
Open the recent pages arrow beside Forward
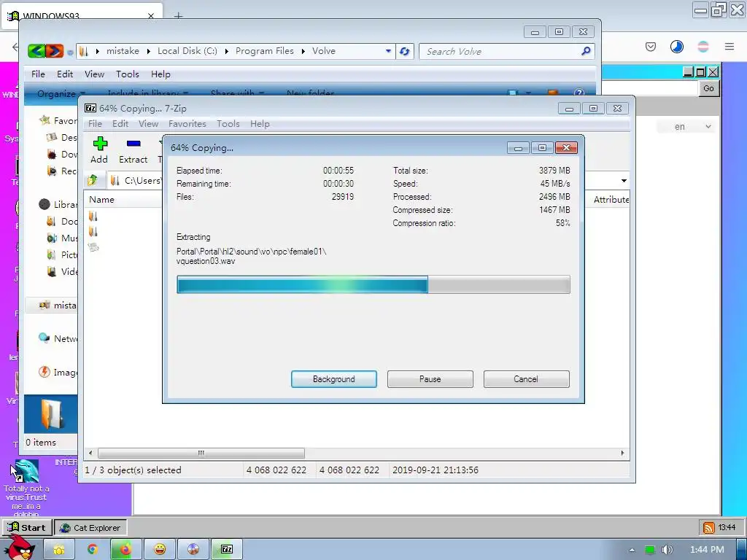coord(70,52)
